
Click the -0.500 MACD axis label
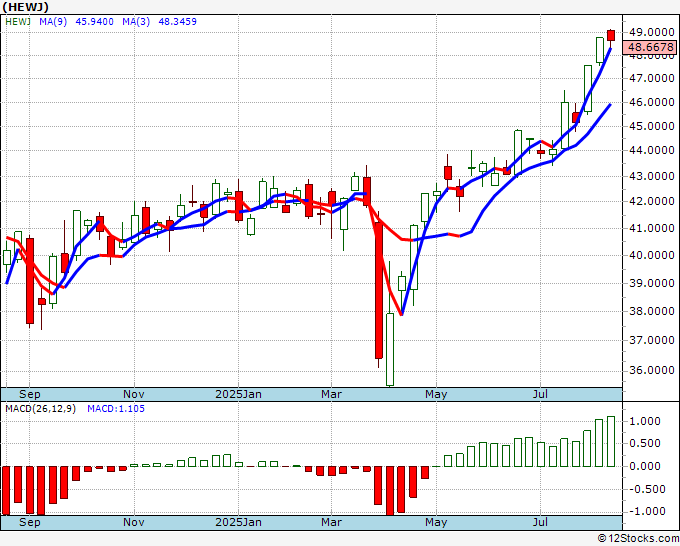coord(649,489)
